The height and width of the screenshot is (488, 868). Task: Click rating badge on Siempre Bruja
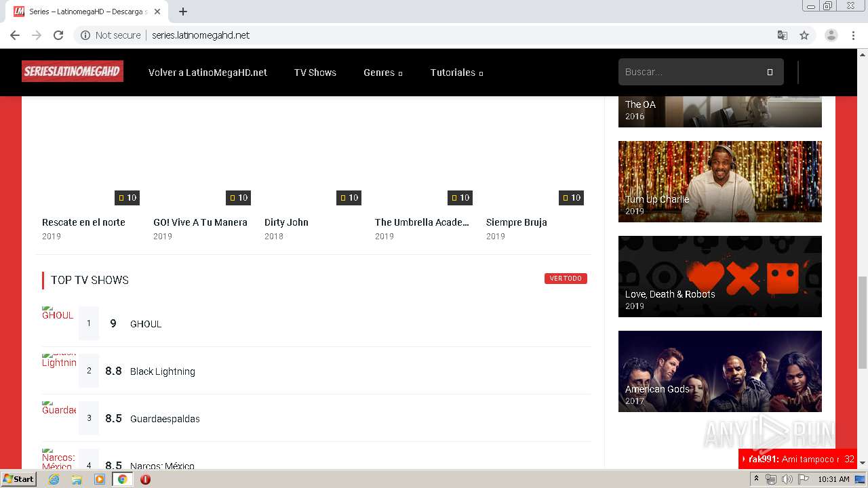click(571, 198)
